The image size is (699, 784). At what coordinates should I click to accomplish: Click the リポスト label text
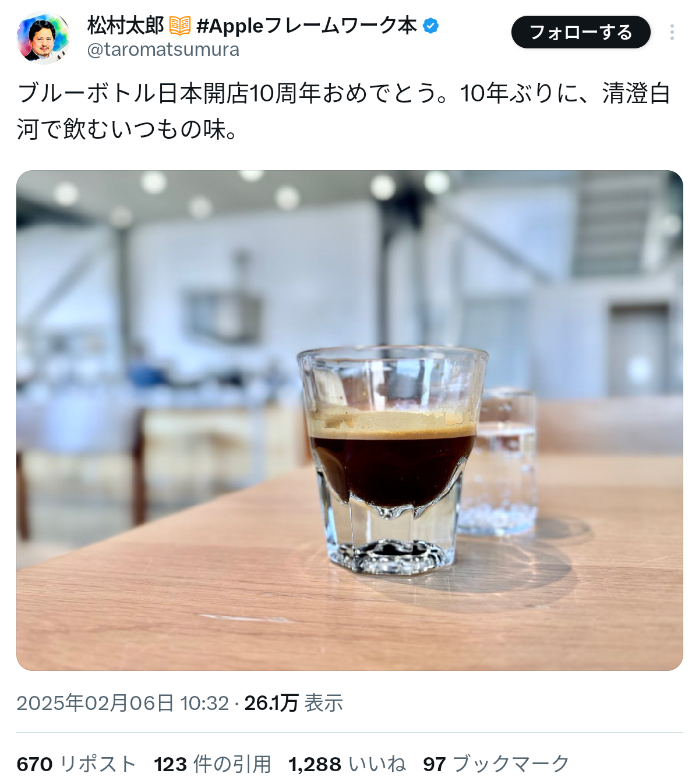click(98, 764)
